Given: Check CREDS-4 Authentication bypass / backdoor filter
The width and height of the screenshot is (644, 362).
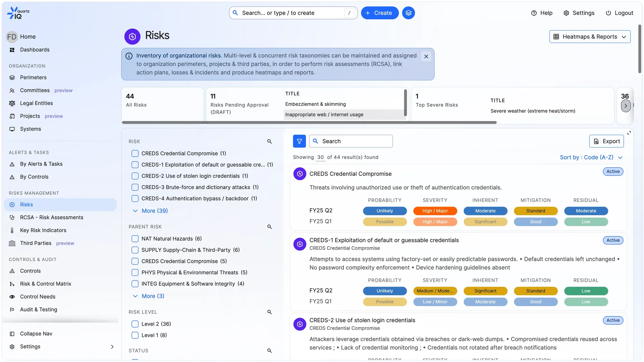Looking at the screenshot, I should 135,199.
